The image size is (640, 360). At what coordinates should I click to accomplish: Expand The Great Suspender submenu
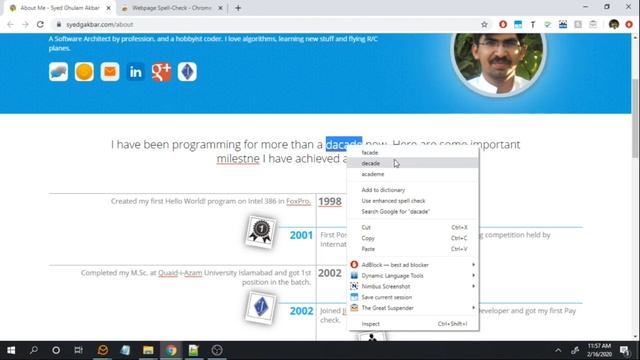pyautogui.click(x=413, y=308)
